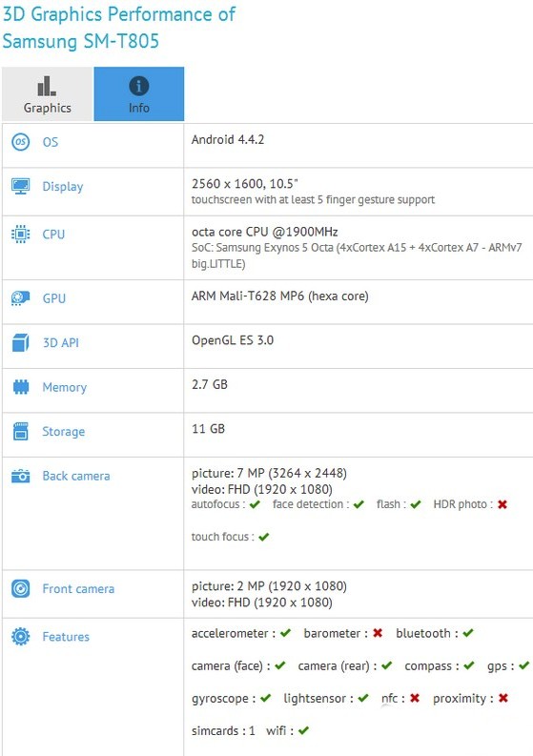Click the lightsensor green checkmark

click(363, 698)
